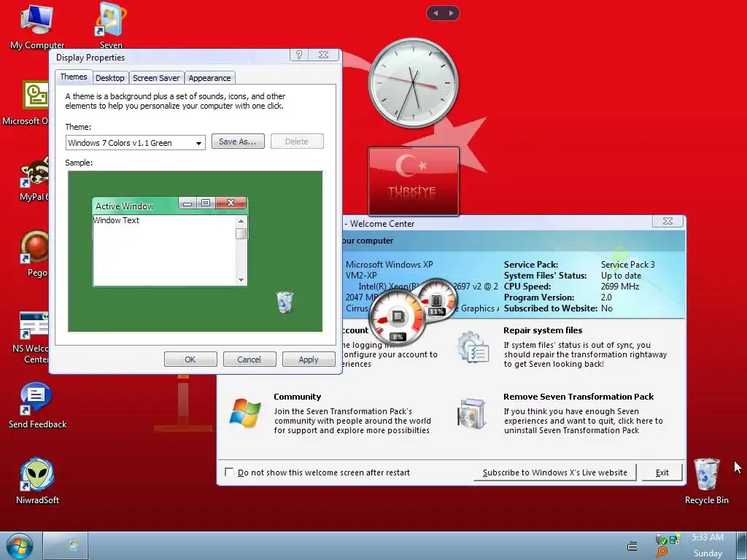Click the Program Version '2.0' value
This screenshot has height=560, width=747.
pyautogui.click(x=606, y=297)
